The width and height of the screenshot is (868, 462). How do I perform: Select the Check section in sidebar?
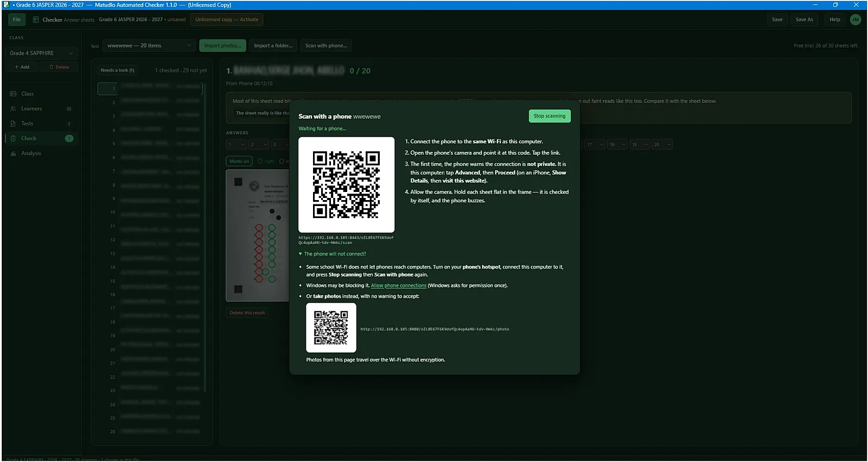coord(41,138)
